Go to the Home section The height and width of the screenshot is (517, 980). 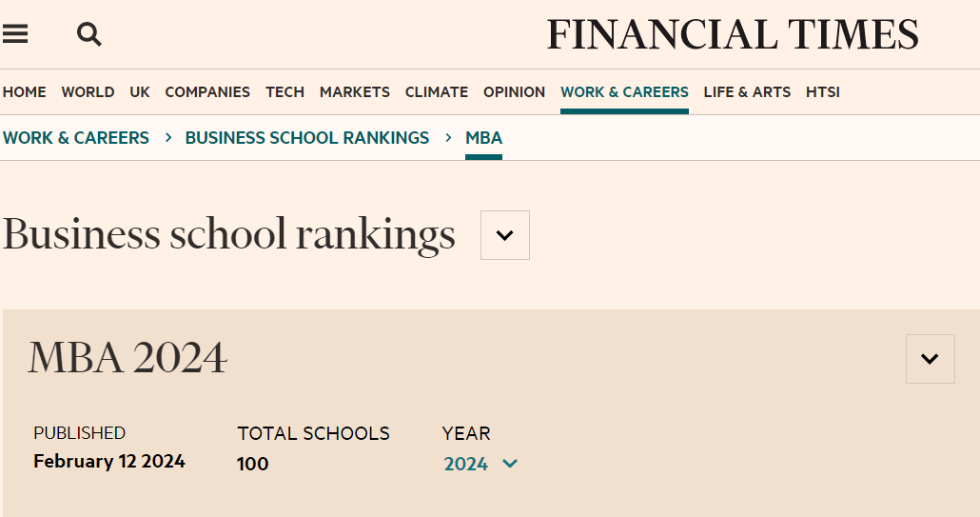(x=25, y=92)
